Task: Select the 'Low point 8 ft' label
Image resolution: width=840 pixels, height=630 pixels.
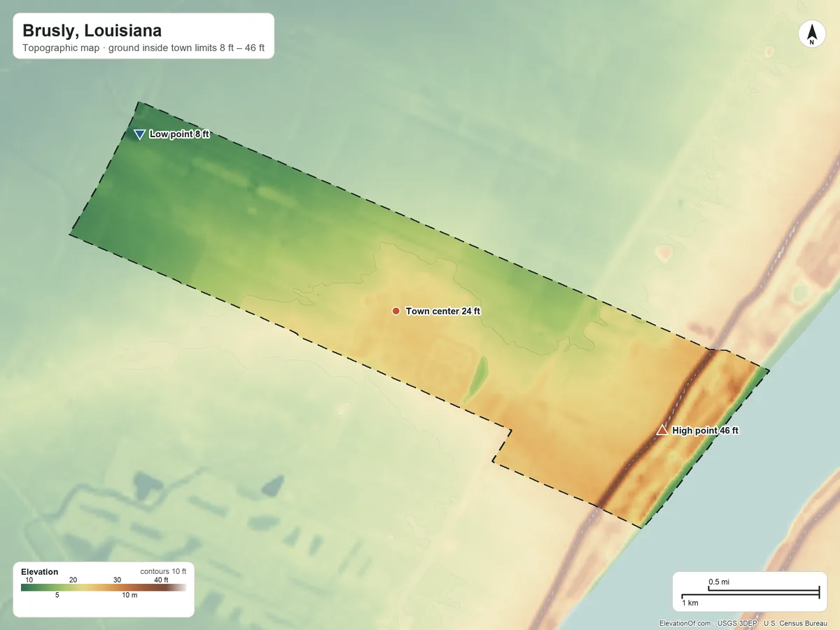Action: [x=179, y=134]
